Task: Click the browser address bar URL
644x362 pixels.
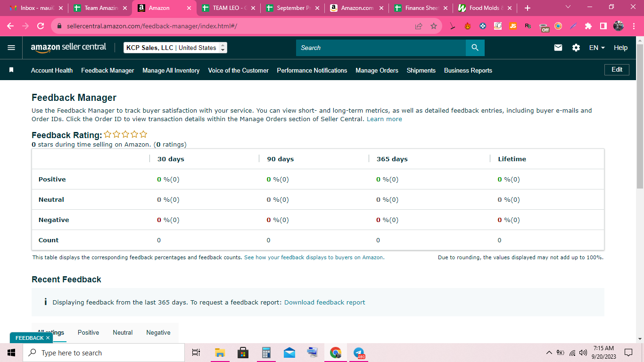Action: (x=152, y=26)
